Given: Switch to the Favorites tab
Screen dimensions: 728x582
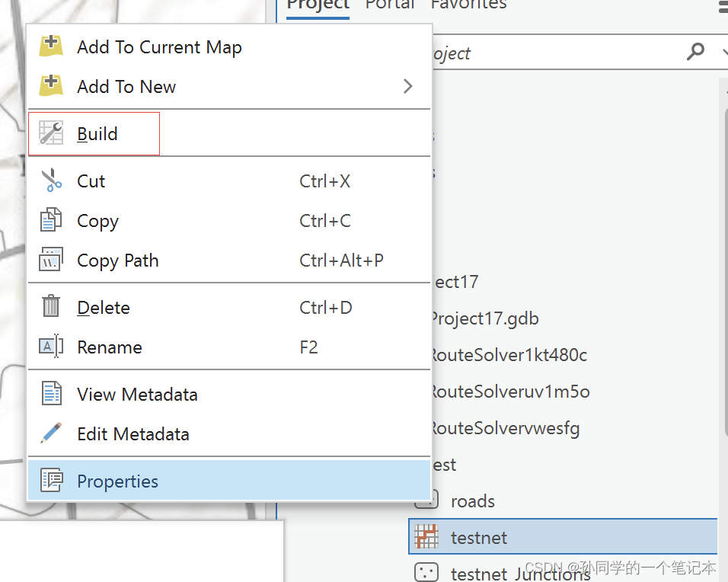Looking at the screenshot, I should [468, 5].
